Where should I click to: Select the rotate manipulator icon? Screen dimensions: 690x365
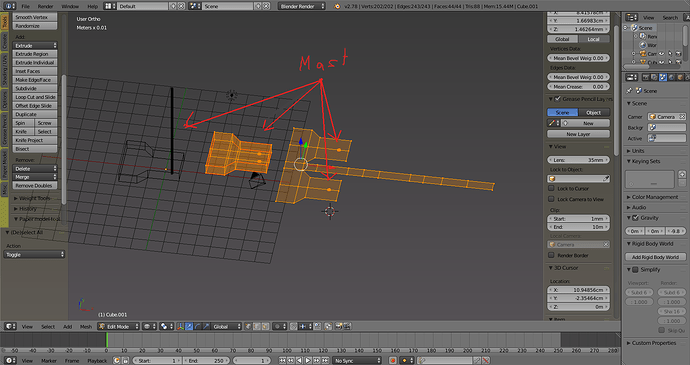click(x=198, y=326)
